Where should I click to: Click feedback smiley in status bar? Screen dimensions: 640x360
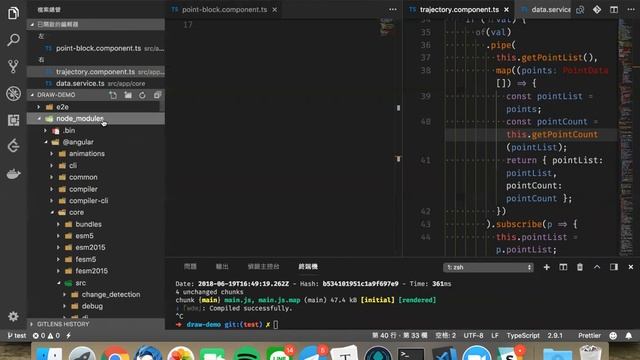click(613, 336)
